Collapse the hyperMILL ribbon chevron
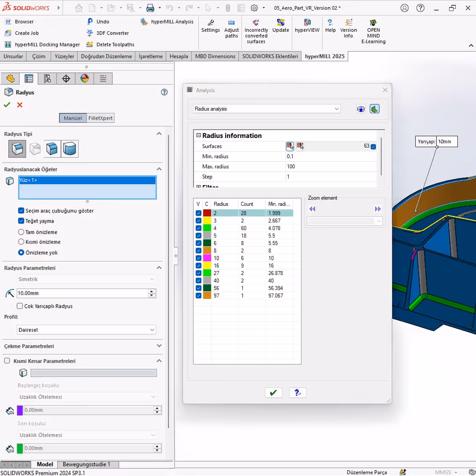 [x=471, y=45]
